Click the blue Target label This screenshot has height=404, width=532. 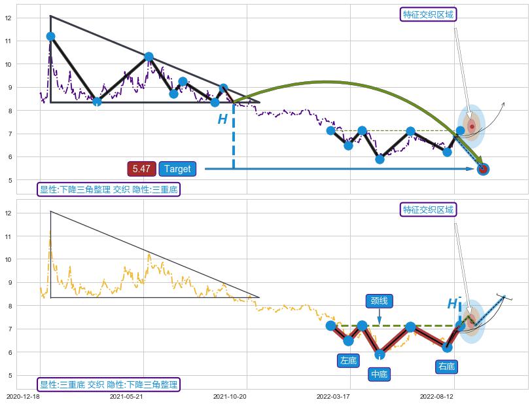[x=177, y=169]
